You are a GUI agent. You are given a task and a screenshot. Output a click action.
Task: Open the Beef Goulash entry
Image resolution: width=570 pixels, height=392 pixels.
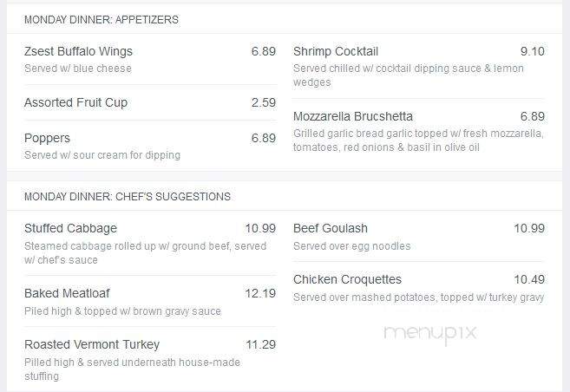330,228
